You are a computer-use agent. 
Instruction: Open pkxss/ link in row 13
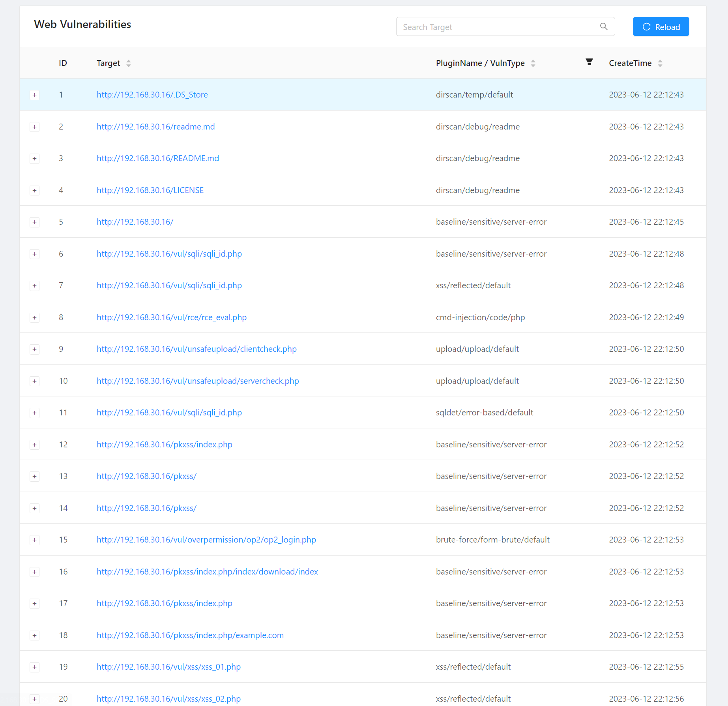click(146, 476)
